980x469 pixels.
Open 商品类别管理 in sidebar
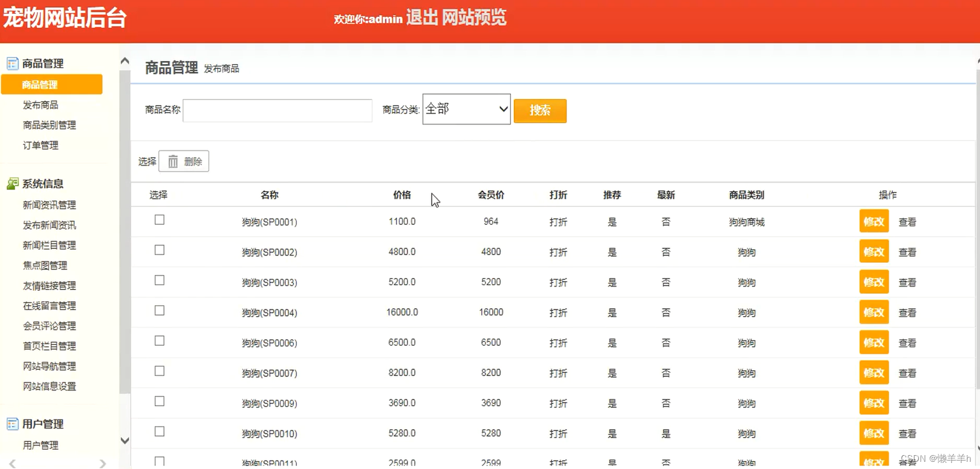(50, 125)
